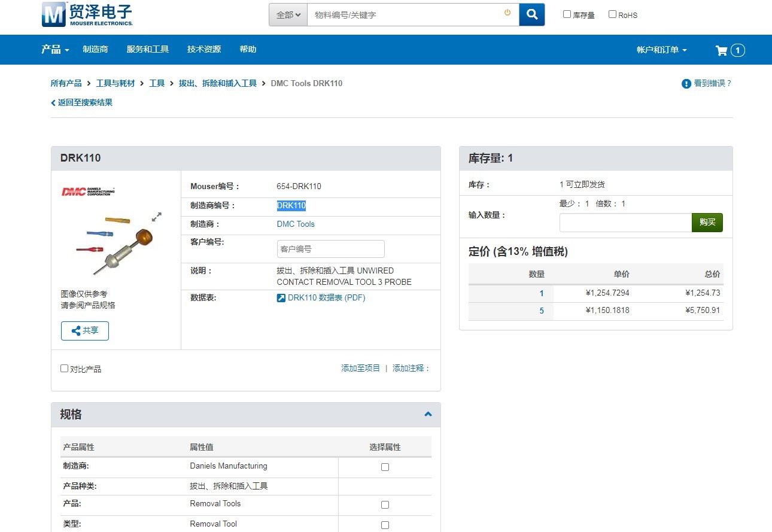The height and width of the screenshot is (532, 772).
Task: Click the 返回至搜索结果 link
Action: click(x=85, y=103)
